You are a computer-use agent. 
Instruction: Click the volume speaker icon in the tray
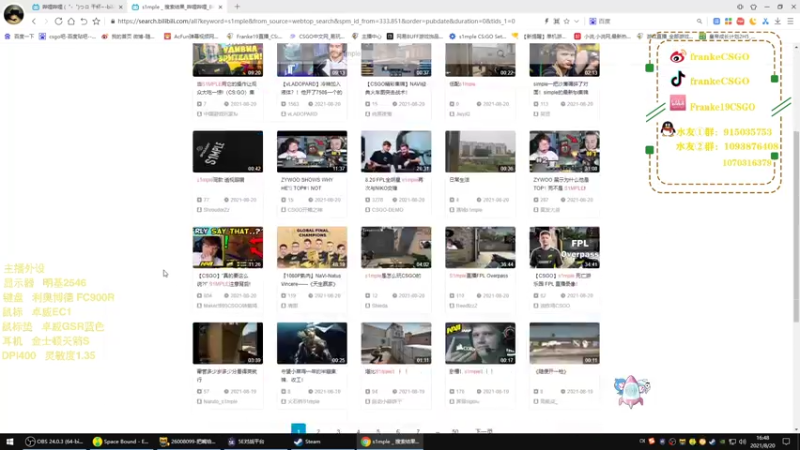pyautogui.click(x=742, y=442)
